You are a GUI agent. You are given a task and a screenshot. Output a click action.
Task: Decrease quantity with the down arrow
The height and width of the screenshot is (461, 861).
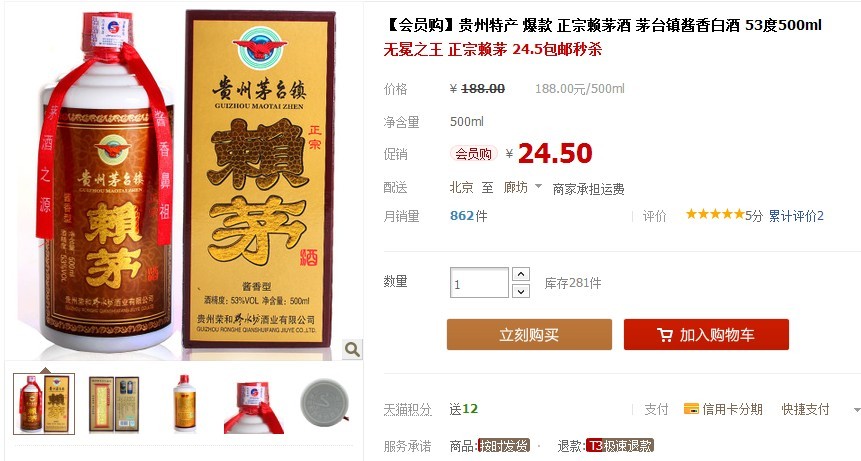pos(521,291)
